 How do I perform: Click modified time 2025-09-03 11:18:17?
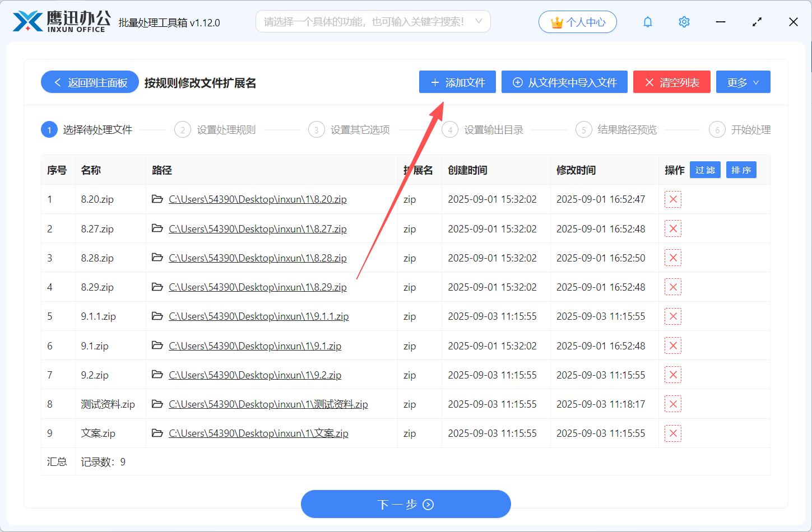click(x=601, y=404)
